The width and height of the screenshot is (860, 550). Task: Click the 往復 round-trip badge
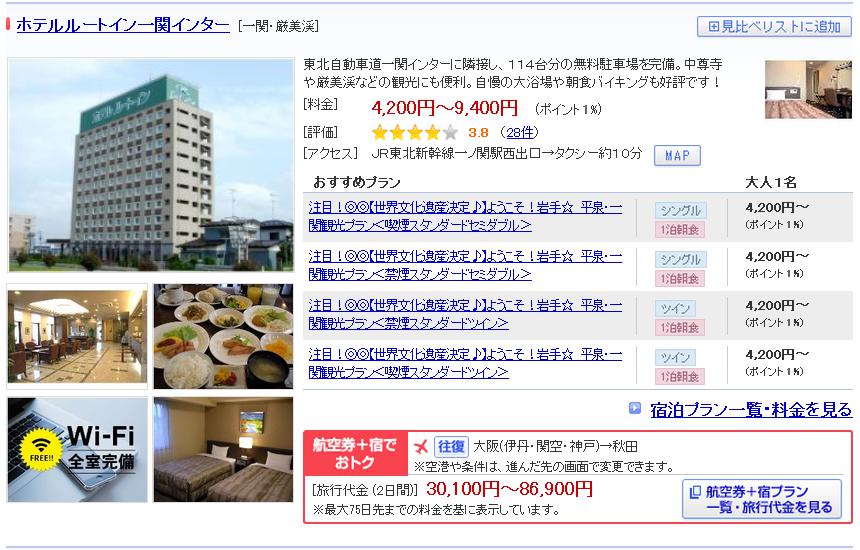coord(451,446)
